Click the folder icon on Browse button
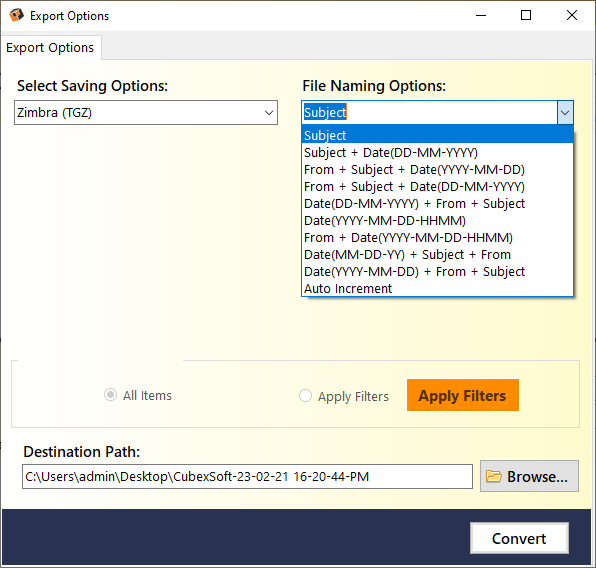 click(494, 476)
